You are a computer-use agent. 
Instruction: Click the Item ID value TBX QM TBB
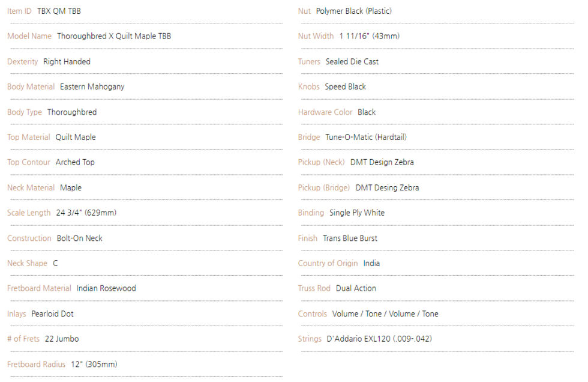click(59, 11)
